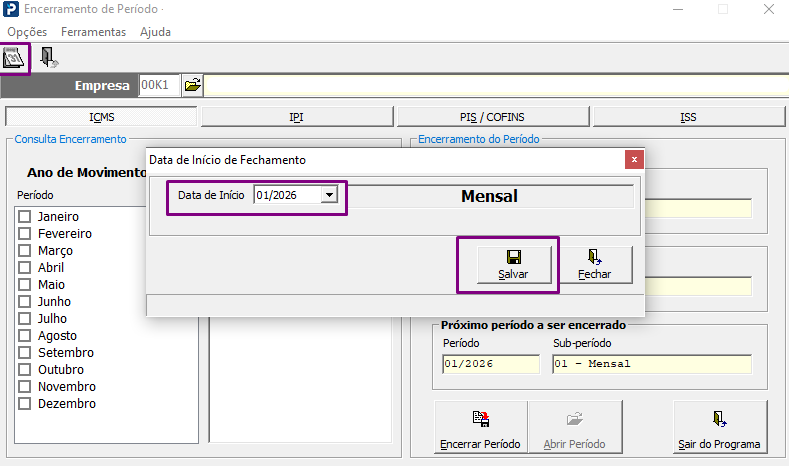The width and height of the screenshot is (789, 466).
Task: Switch to the IPI tab
Action: pyautogui.click(x=297, y=117)
